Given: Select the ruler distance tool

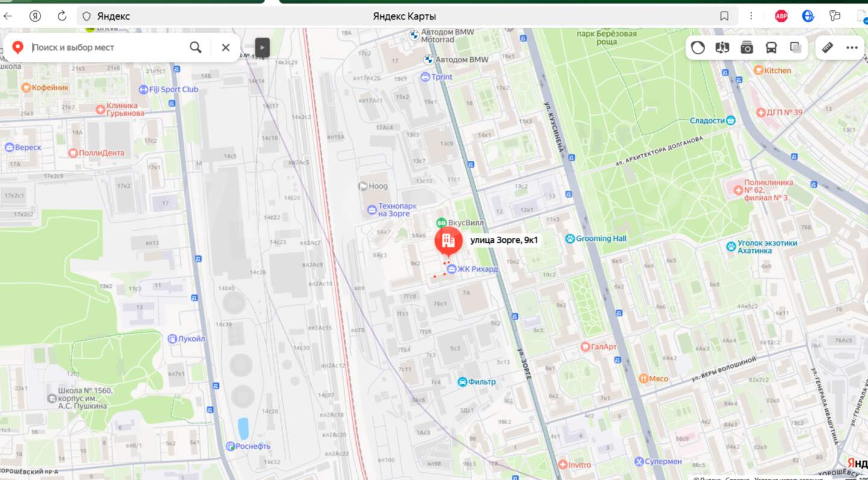Looking at the screenshot, I should coord(828,48).
